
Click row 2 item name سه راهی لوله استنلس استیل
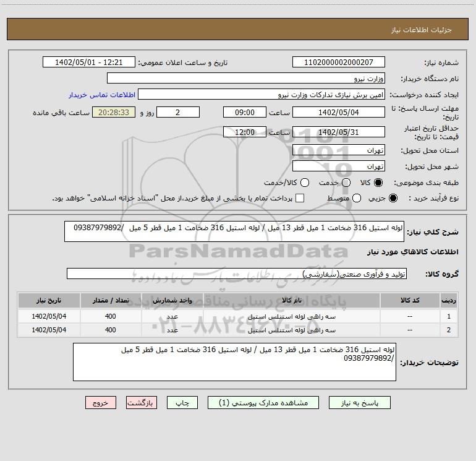coord(291,330)
